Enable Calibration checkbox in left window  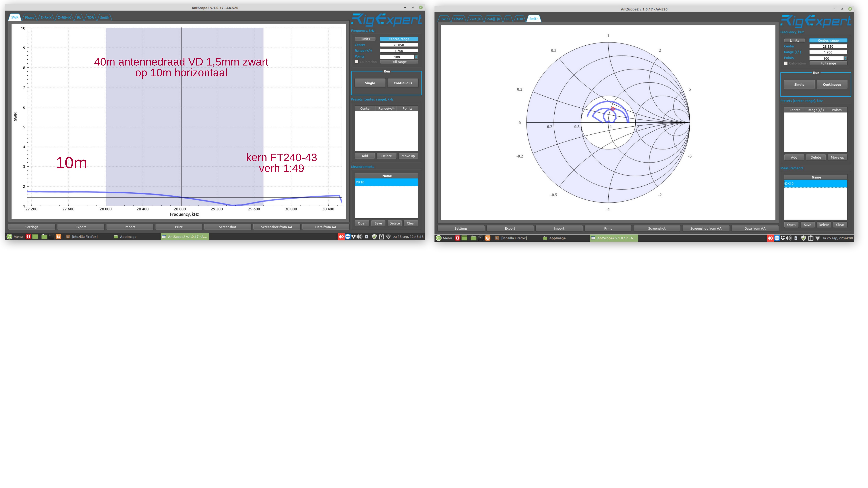point(357,62)
